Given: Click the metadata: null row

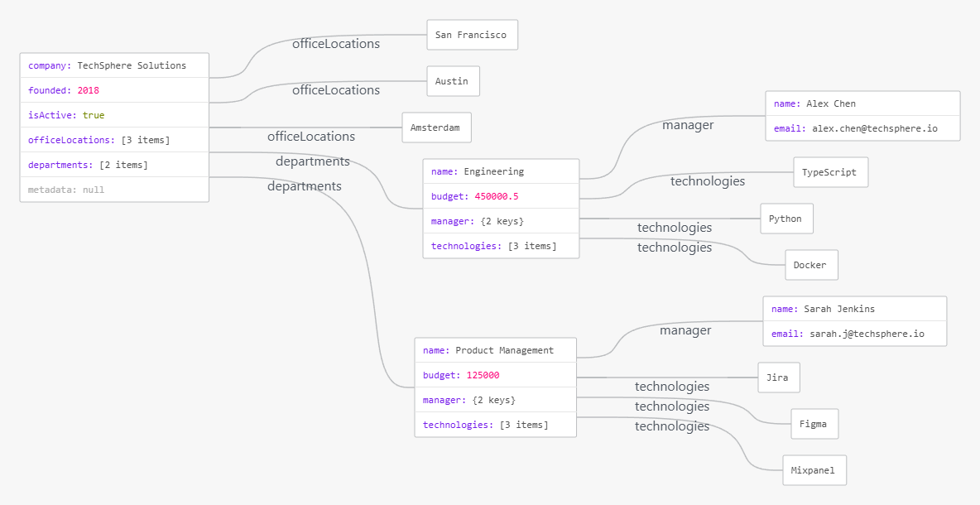Looking at the screenshot, I should point(114,190).
